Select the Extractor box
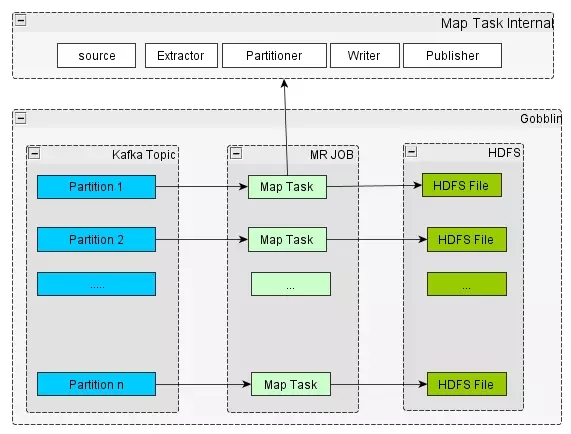The height and width of the screenshot is (434, 571). point(181,56)
